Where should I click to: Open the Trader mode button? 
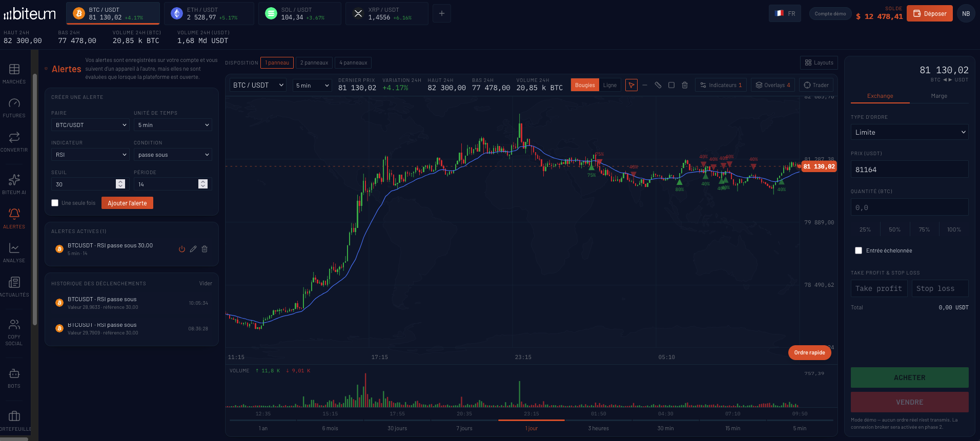(x=816, y=85)
